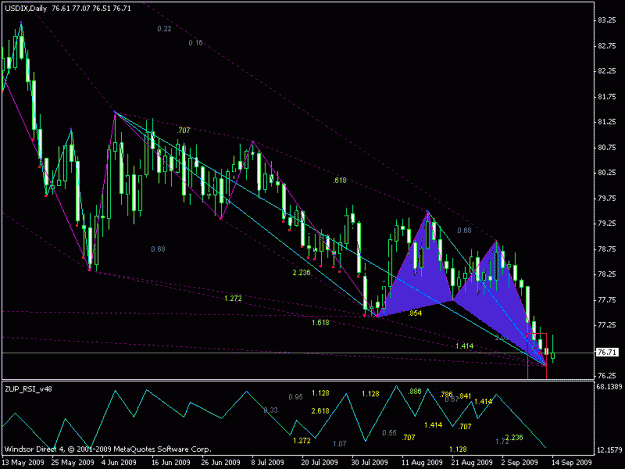Click the 8 Jul 2009 date label
625x469 pixels.
pos(267,462)
